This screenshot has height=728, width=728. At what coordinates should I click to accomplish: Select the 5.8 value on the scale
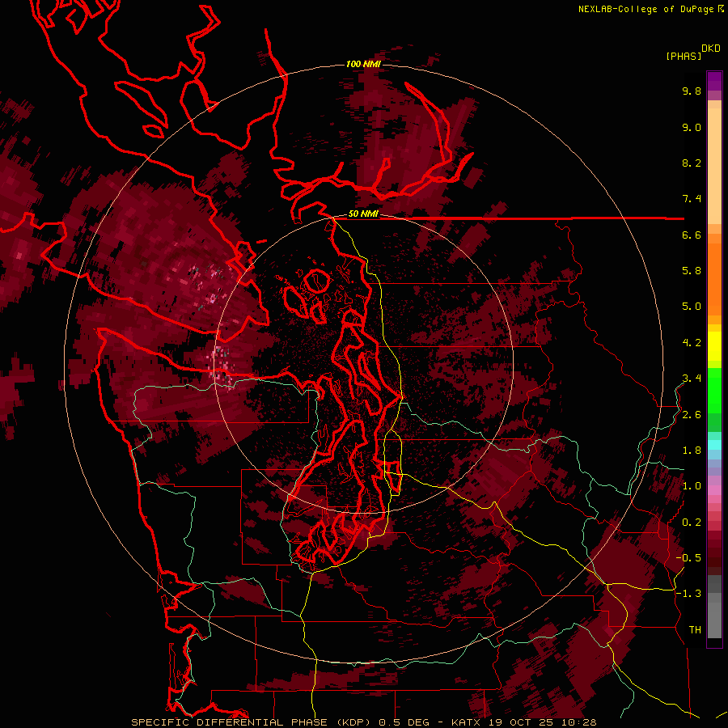pos(692,271)
